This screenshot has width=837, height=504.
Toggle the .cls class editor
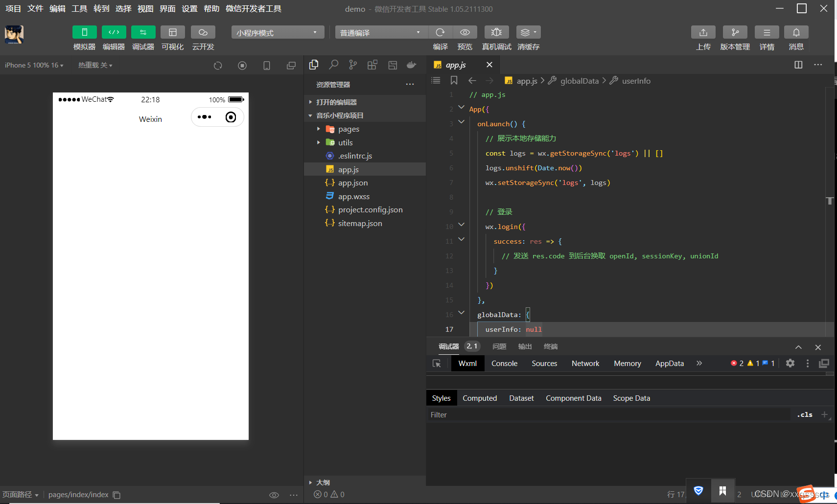(804, 414)
